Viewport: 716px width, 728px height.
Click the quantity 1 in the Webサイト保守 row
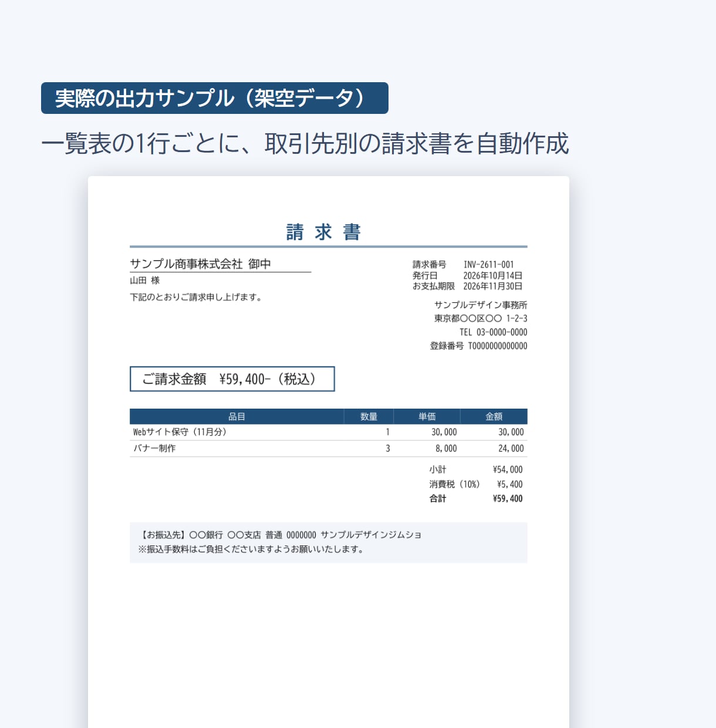click(x=387, y=432)
